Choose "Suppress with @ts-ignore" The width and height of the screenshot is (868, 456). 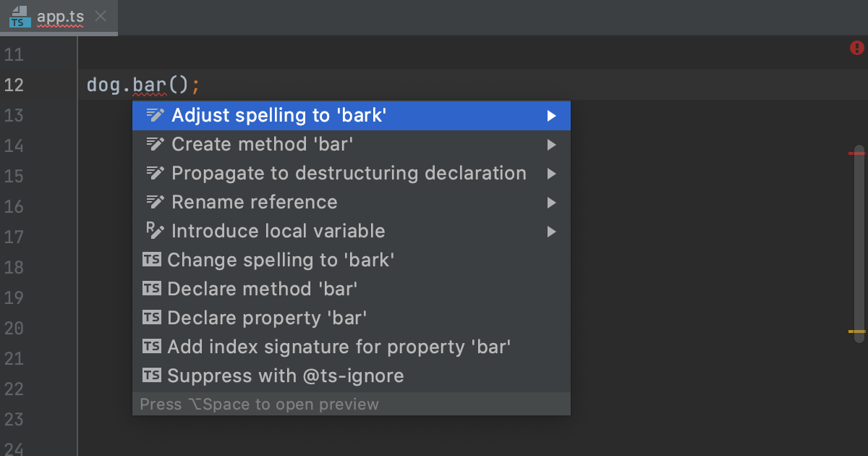point(286,375)
